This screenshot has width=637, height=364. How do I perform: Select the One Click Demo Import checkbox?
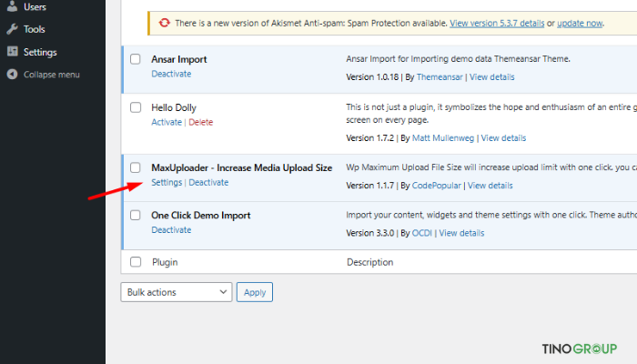[136, 216]
